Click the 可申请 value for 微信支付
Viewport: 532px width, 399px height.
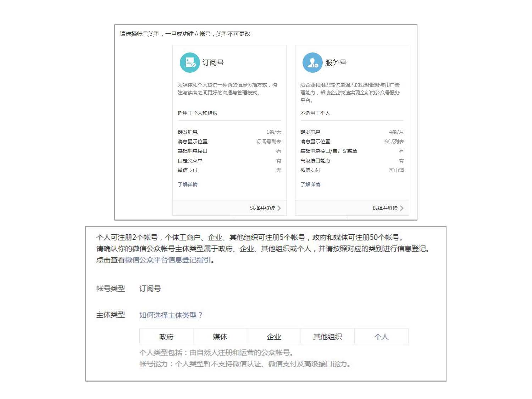tap(397, 170)
